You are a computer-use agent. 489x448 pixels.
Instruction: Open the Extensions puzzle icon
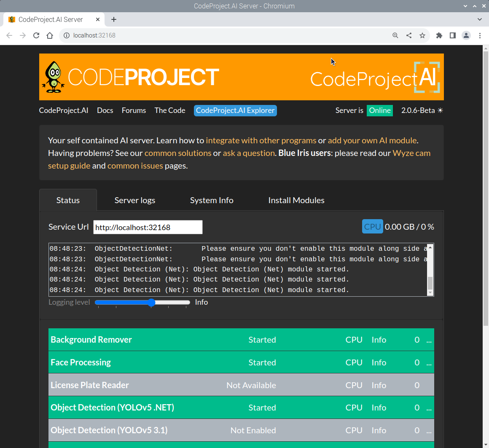[x=439, y=35]
